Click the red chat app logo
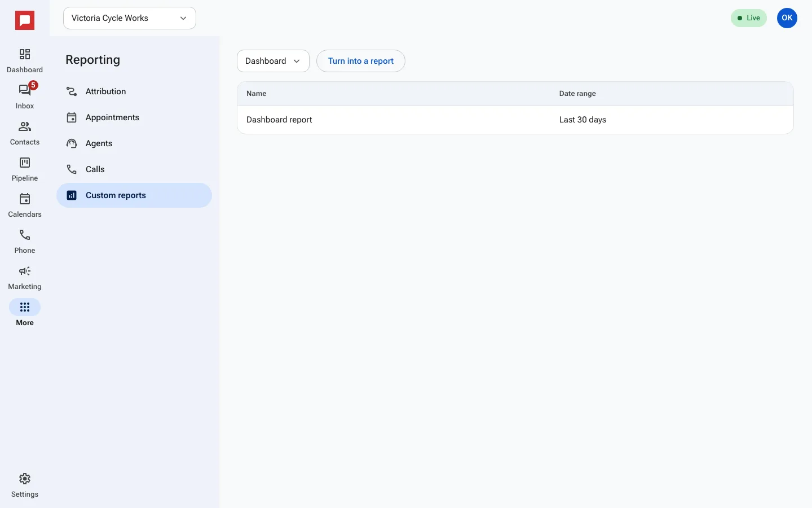The width and height of the screenshot is (812, 508). [25, 21]
